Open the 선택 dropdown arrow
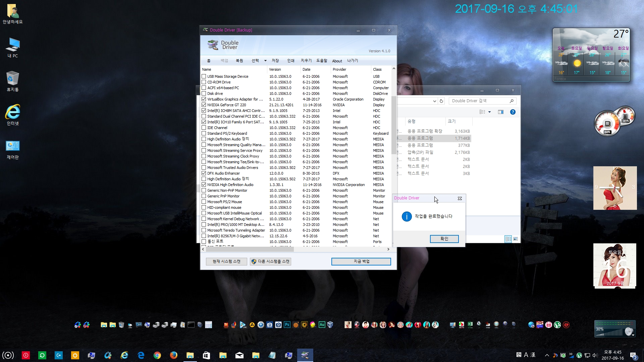The height and width of the screenshot is (362, 644). (x=265, y=61)
